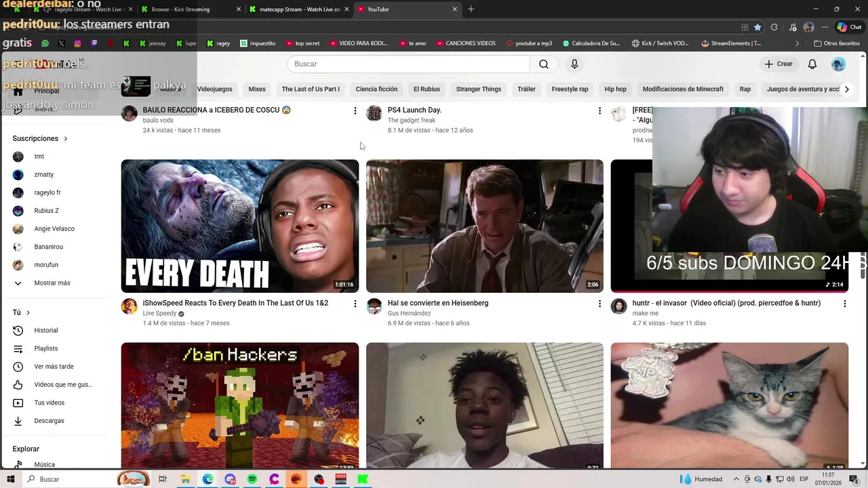The width and height of the screenshot is (868, 488).
Task: Open Task View on the taskbar
Action: [163, 479]
